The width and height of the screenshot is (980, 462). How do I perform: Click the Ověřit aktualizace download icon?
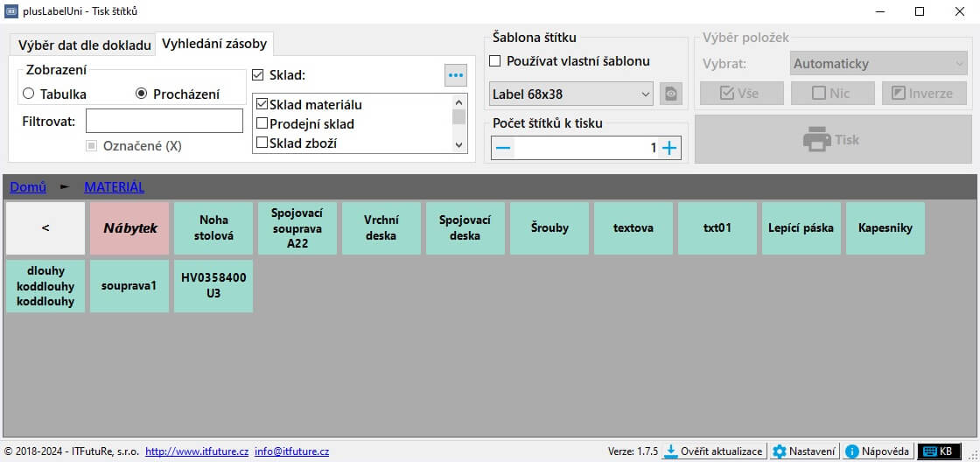[x=671, y=451]
